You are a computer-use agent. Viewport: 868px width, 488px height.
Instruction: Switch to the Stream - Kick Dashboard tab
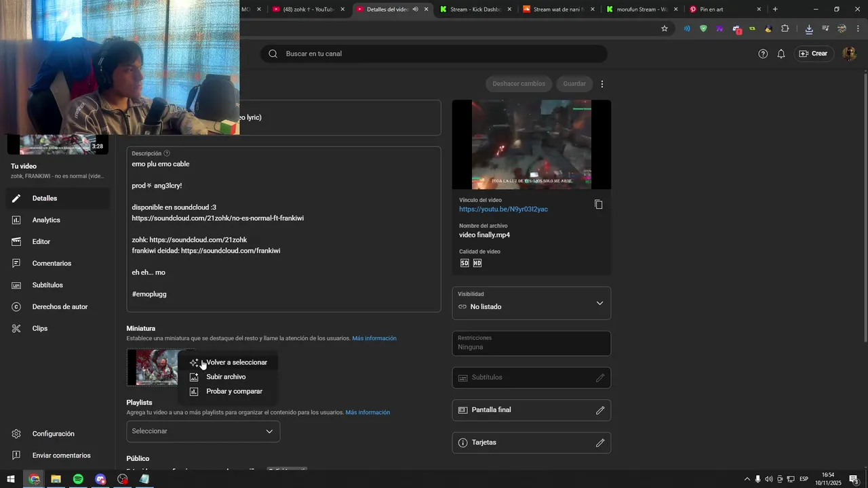point(476,9)
